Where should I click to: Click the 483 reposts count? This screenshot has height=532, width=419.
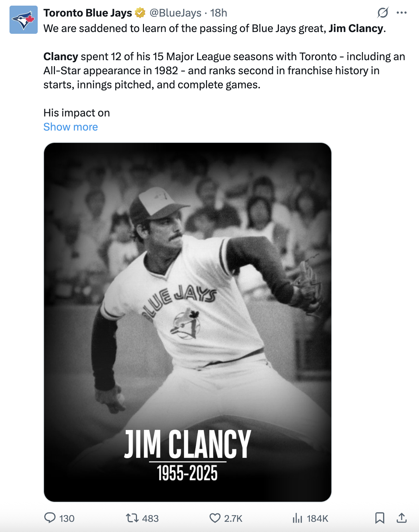click(150, 519)
